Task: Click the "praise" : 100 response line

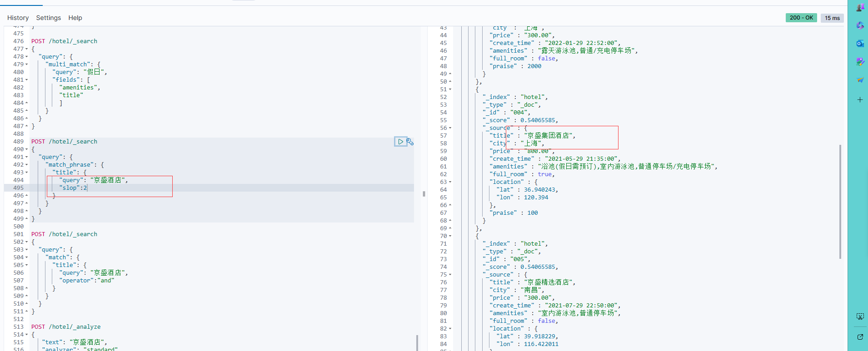Action: tap(514, 213)
